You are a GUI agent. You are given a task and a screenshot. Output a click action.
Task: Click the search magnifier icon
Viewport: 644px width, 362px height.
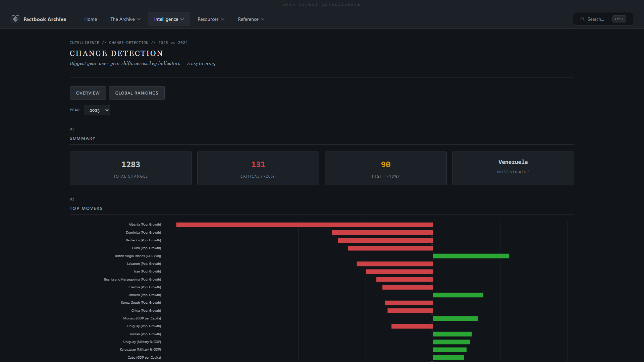click(x=582, y=19)
